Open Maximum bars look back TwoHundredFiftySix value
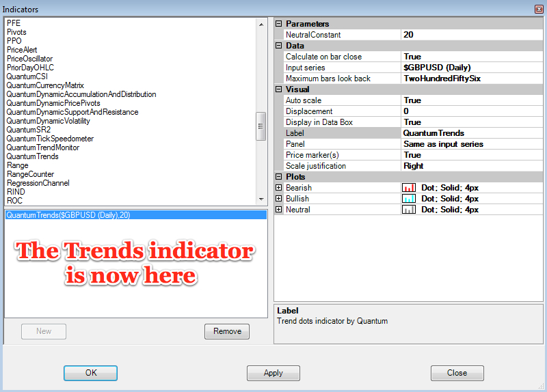Image resolution: width=547 pixels, height=392 pixels. (x=472, y=79)
